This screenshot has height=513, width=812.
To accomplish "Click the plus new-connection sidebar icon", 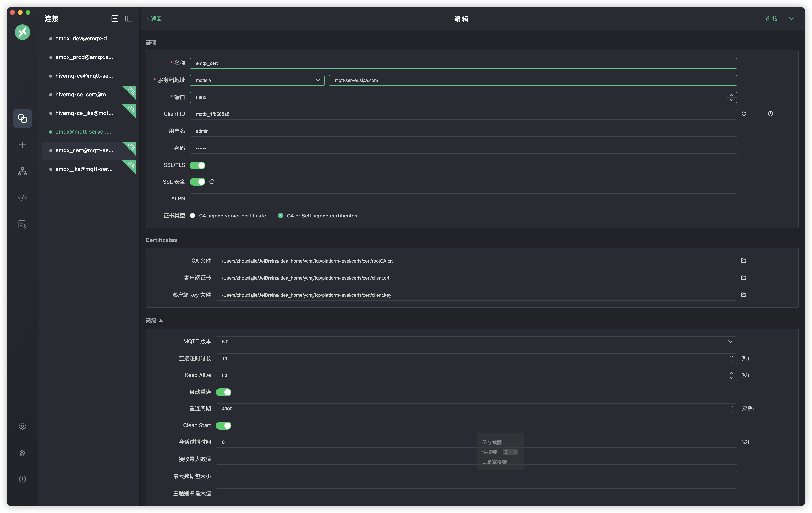I will pos(22,145).
